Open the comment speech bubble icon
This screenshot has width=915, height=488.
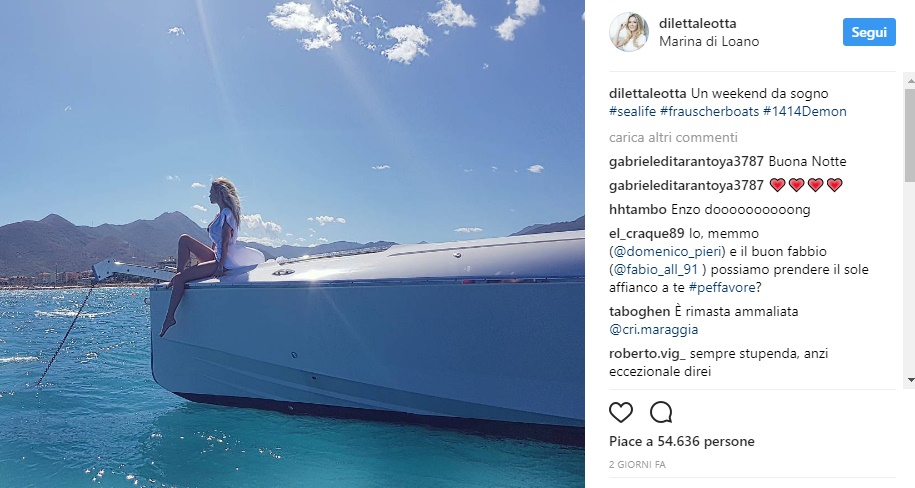(661, 413)
